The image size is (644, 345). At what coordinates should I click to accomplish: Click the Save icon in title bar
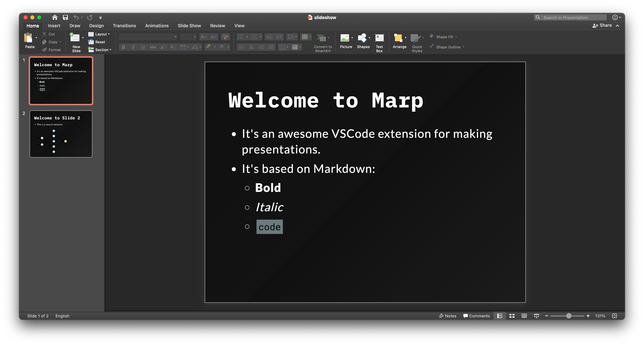[x=65, y=17]
